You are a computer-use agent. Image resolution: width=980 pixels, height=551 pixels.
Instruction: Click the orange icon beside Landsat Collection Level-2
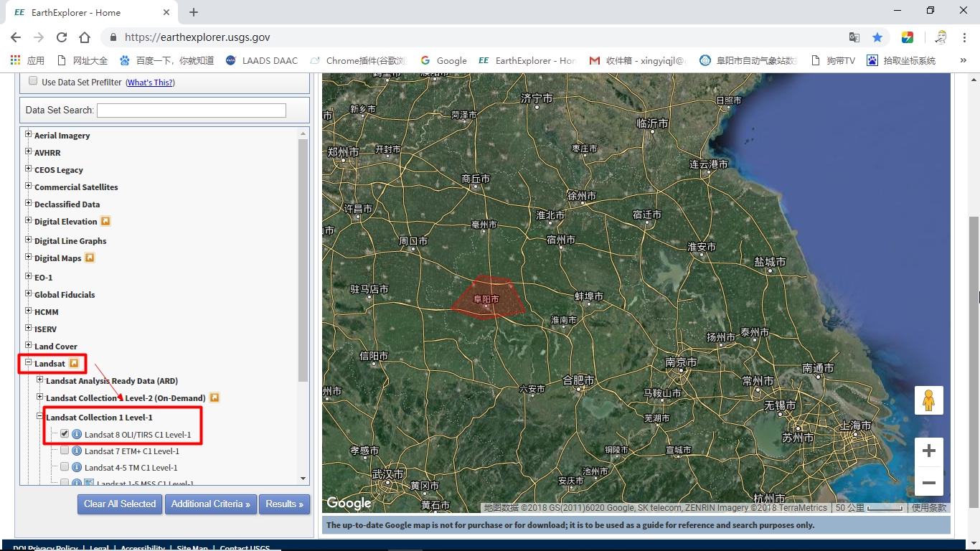(x=214, y=397)
